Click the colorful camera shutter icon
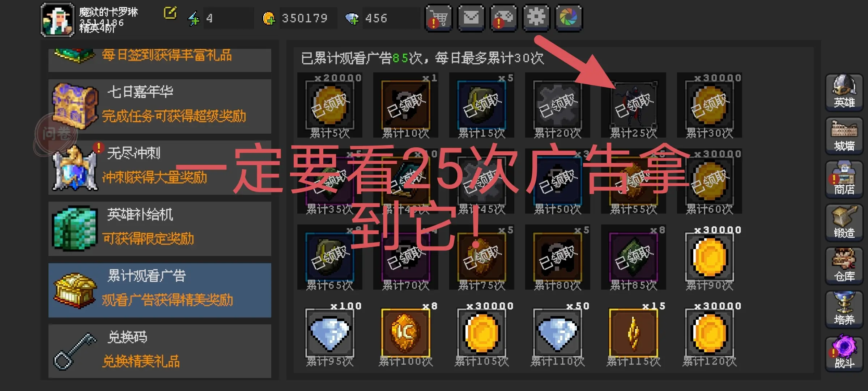Viewport: 868px width, 391px height. coord(569,18)
